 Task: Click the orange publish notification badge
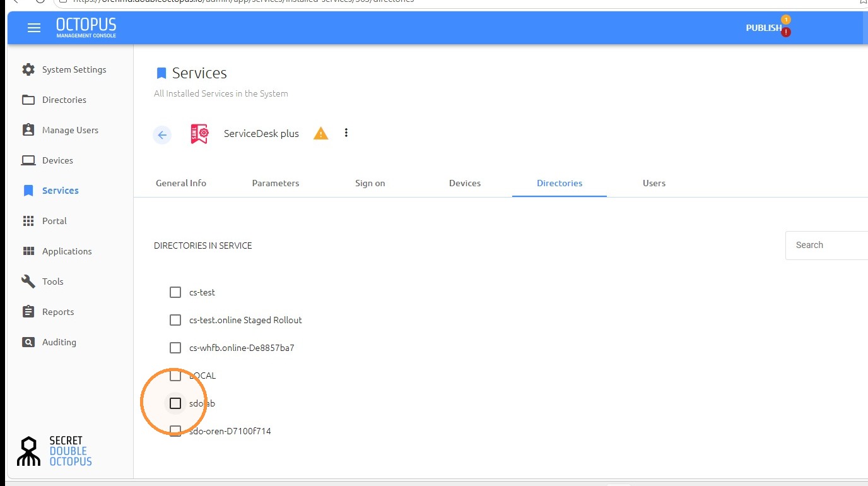786,20
